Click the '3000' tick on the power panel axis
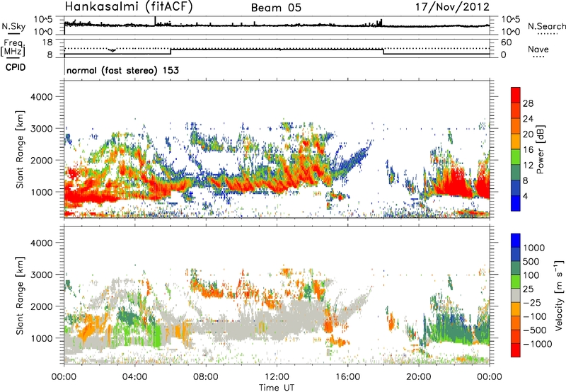Screen dimensions: 566x392 (42, 129)
